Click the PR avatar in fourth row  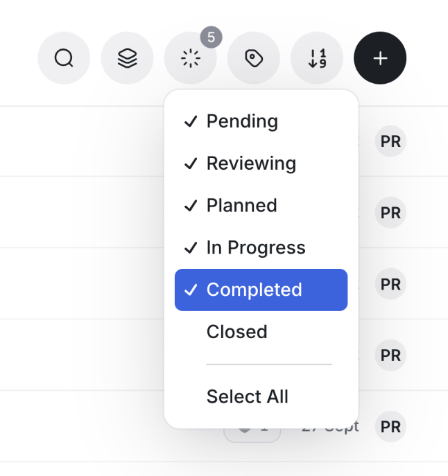tap(390, 355)
